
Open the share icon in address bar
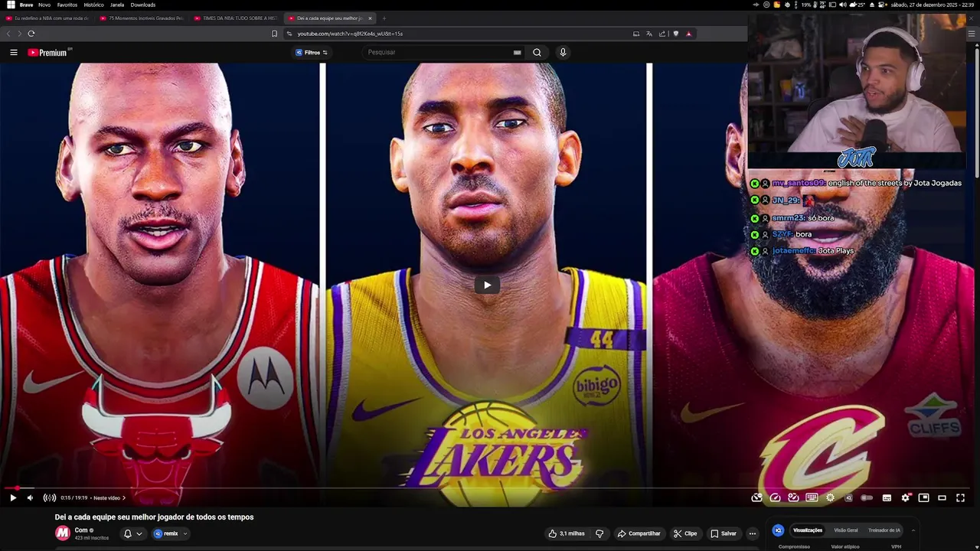[662, 34]
